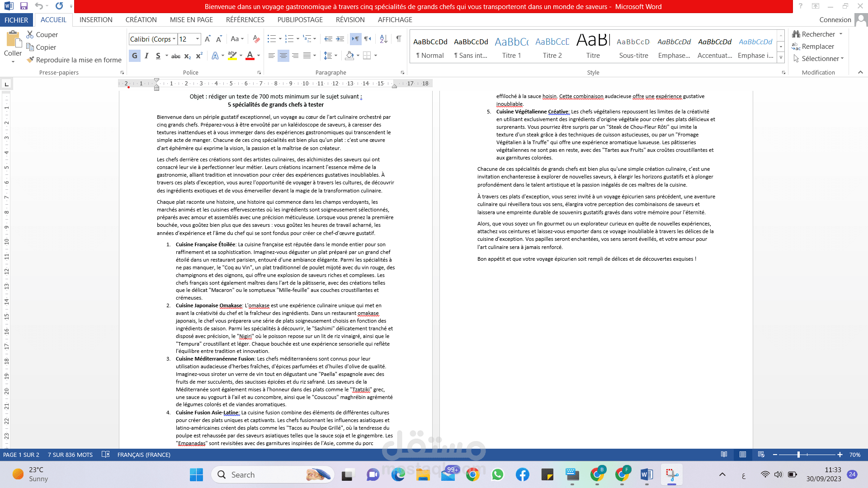Toggle subscript formatting

pyautogui.click(x=188, y=56)
